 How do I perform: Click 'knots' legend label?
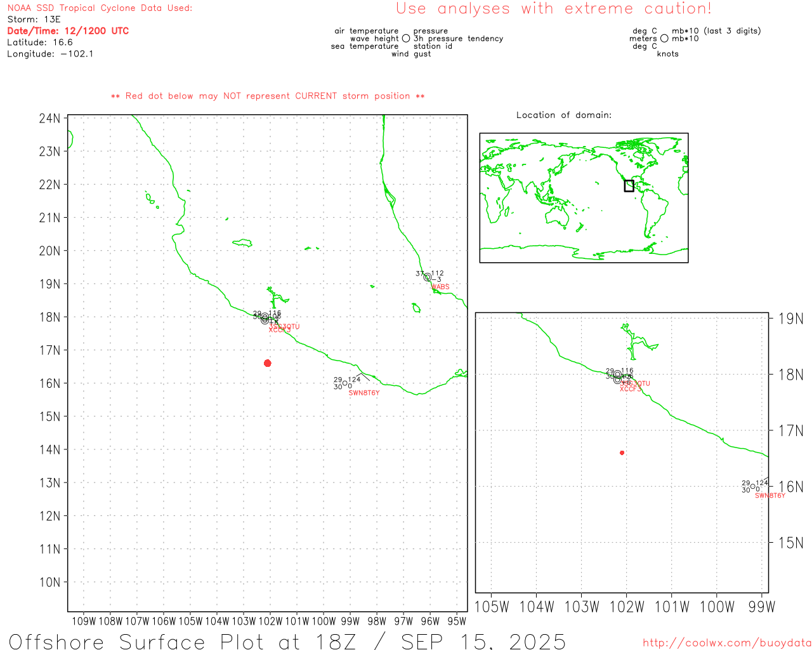click(x=668, y=54)
